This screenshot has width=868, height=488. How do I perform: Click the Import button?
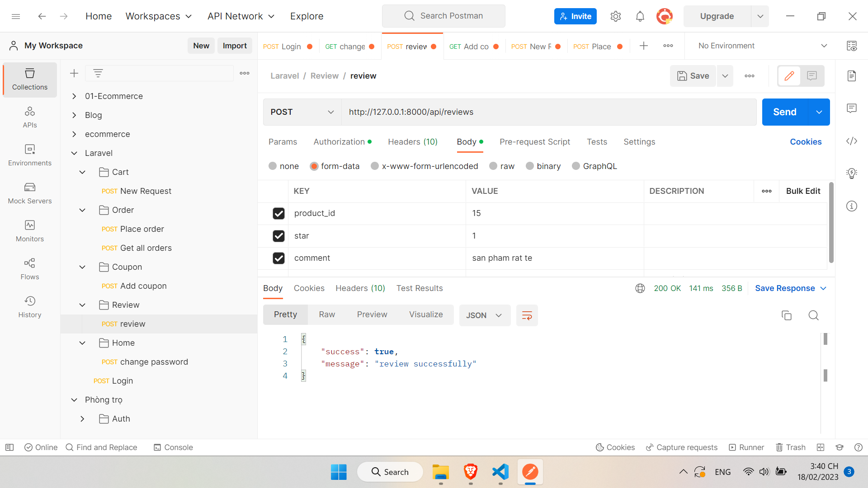pyautogui.click(x=235, y=45)
